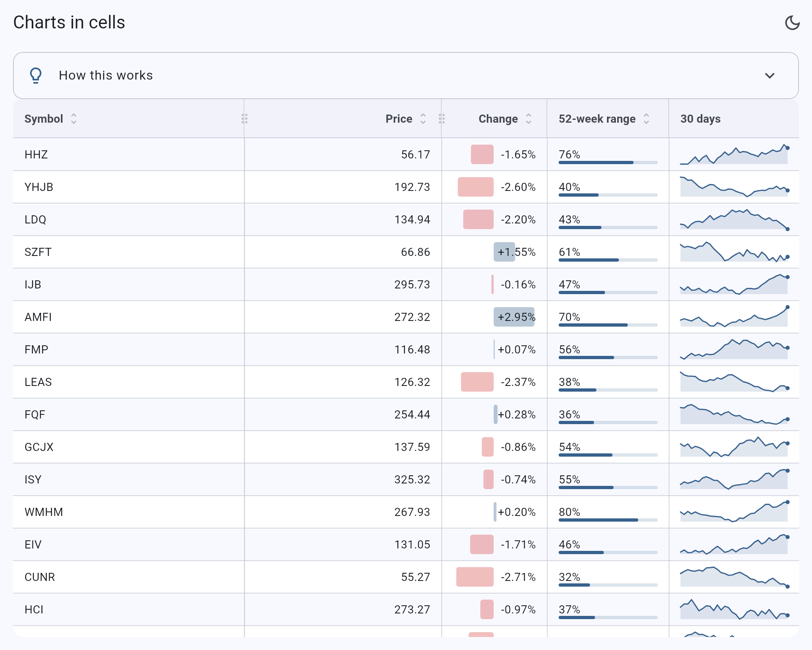This screenshot has height=650, width=812.
Task: Select the WMHM symbol cell
Action: (x=129, y=512)
